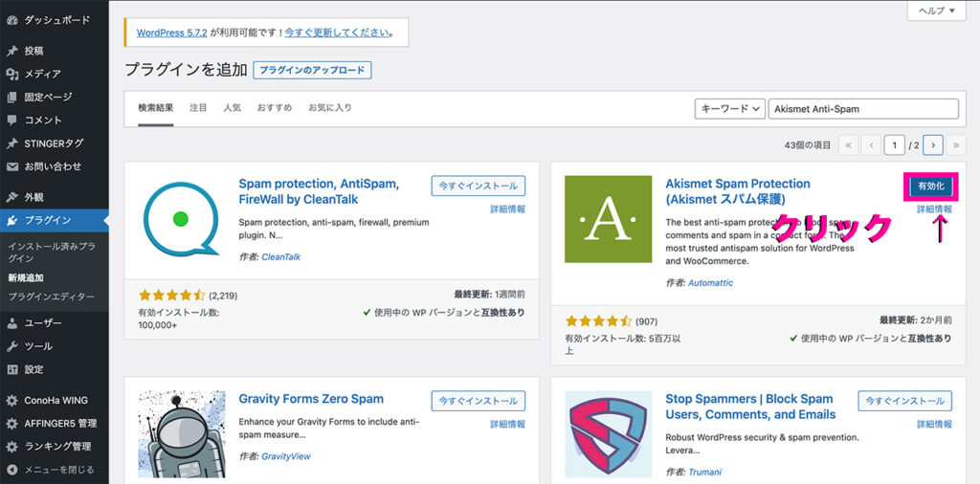Select the 検索結果 tab
980x484 pixels.
[x=156, y=107]
